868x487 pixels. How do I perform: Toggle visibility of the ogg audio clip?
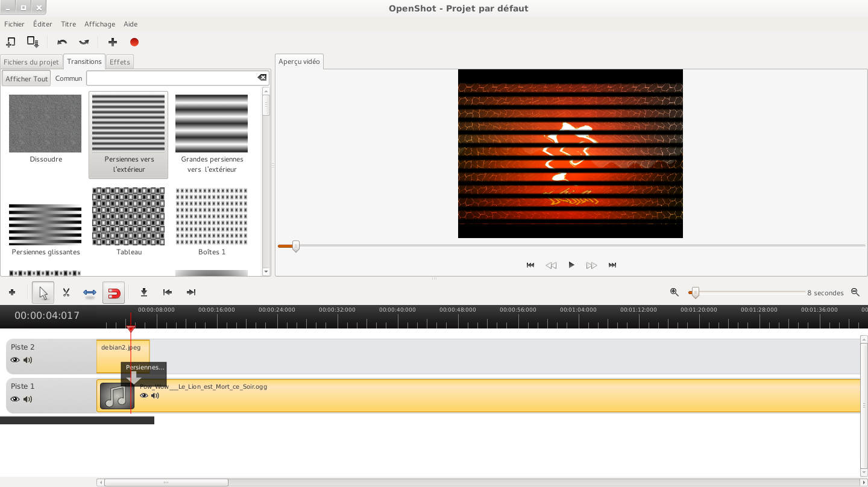pos(144,396)
